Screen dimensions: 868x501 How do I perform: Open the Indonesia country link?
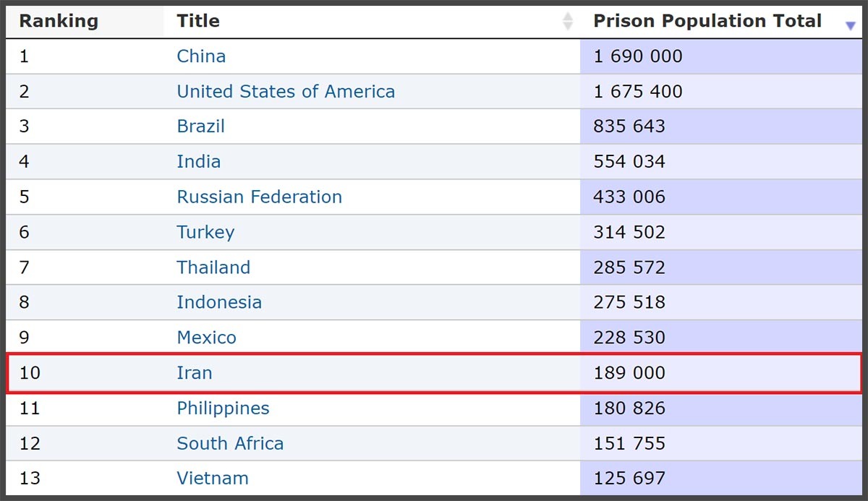(219, 302)
